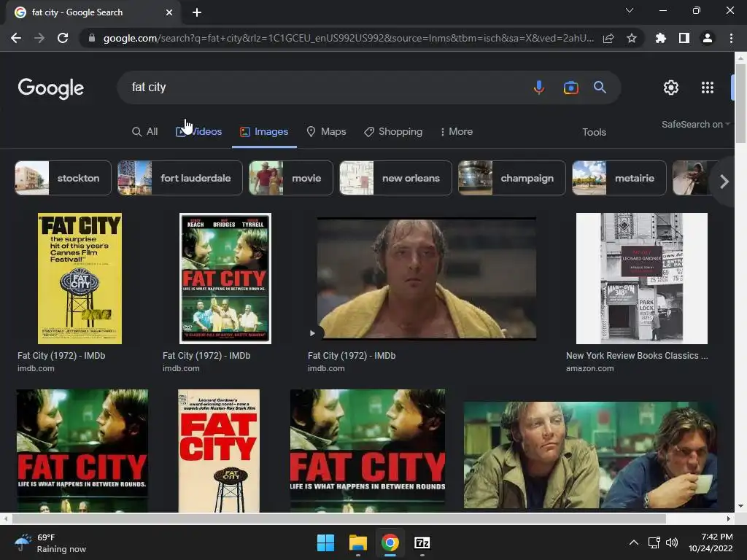Image resolution: width=747 pixels, height=560 pixels.
Task: Open imdb.com link under yellow poster
Action: [36, 368]
